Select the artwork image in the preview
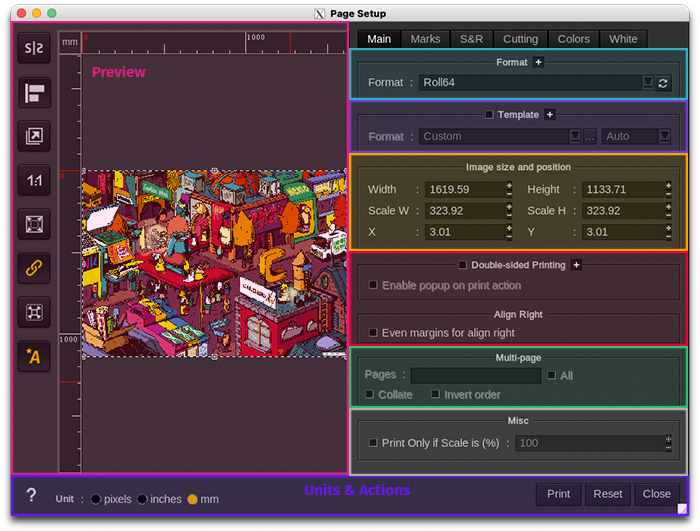This screenshot has width=700, height=531. (x=215, y=263)
